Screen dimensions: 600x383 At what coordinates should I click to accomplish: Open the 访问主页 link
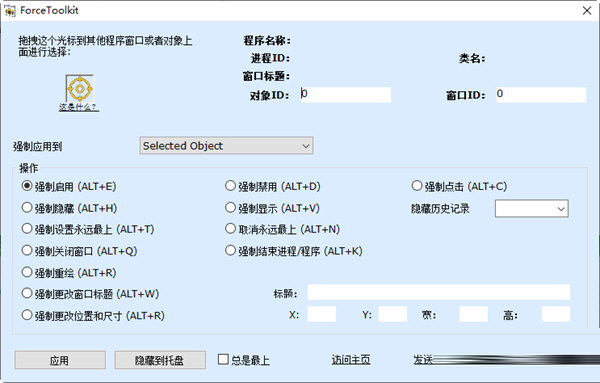pyautogui.click(x=351, y=360)
